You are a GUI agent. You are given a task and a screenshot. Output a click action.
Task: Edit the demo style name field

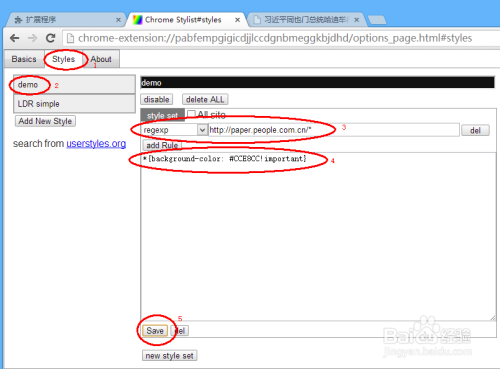coord(317,83)
